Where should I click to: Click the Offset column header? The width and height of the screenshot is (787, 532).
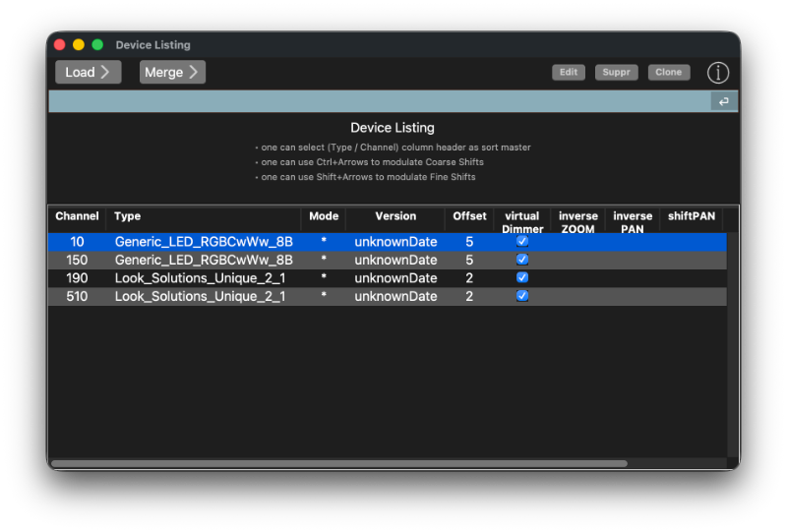point(469,216)
